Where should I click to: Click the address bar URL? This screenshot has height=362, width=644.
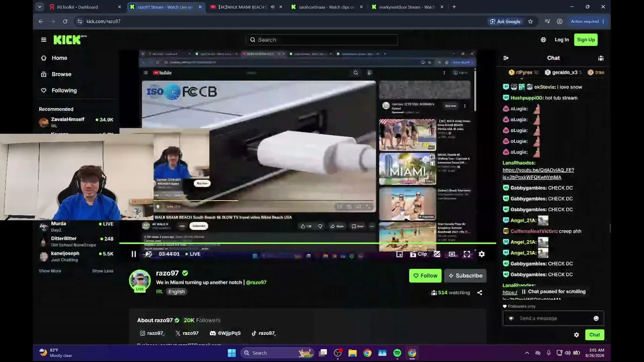point(103,22)
